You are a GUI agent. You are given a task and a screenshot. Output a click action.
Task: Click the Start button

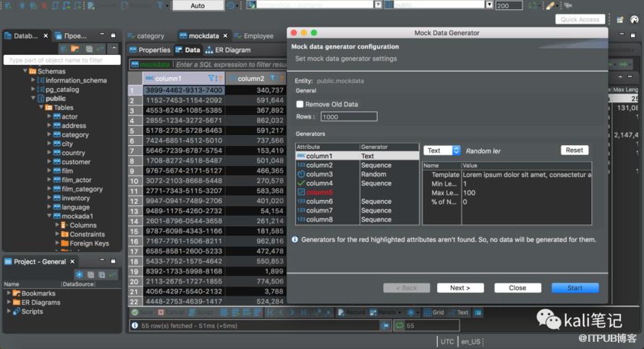tap(575, 288)
